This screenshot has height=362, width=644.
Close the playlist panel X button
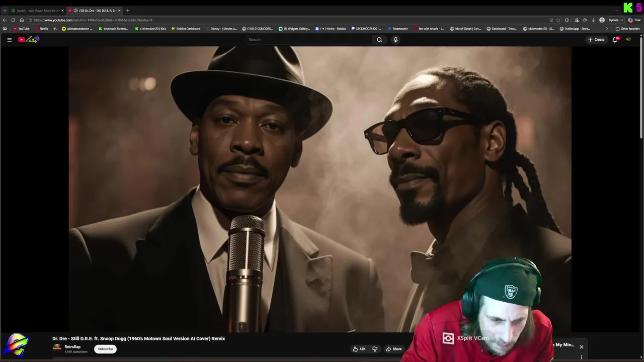(x=581, y=347)
